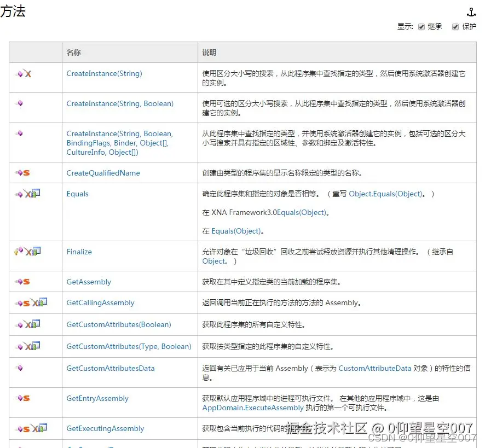Screen dimensions: 485x448
Task: Click Compact Framework icon in Equals row
Action: tap(36, 193)
